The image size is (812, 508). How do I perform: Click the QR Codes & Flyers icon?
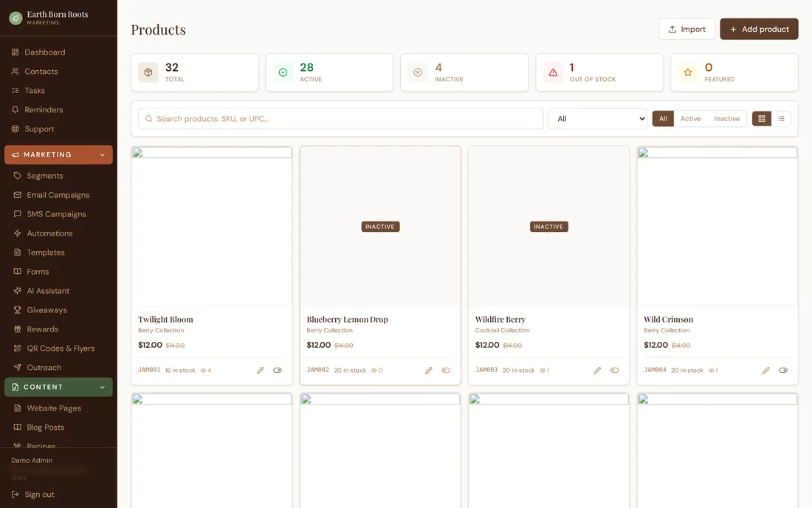pyautogui.click(x=18, y=349)
